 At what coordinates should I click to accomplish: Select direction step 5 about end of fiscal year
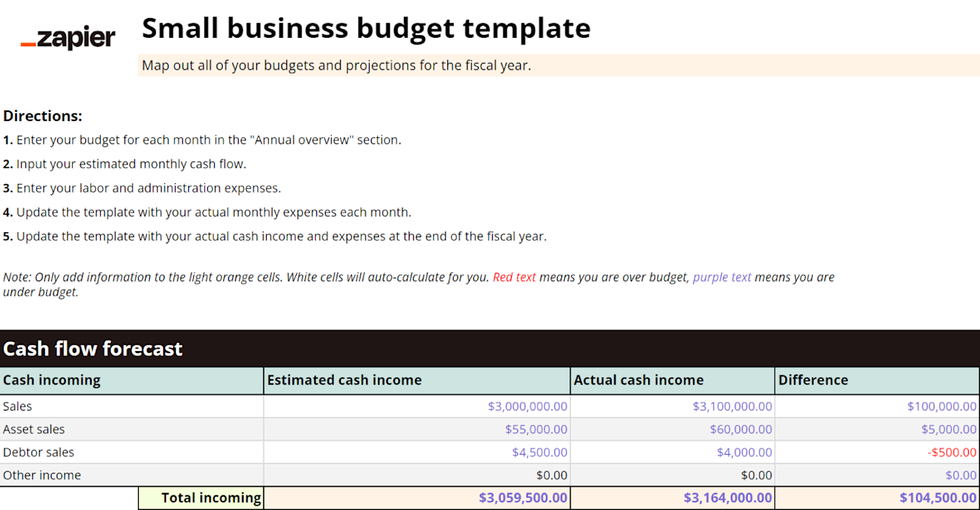[x=274, y=236]
